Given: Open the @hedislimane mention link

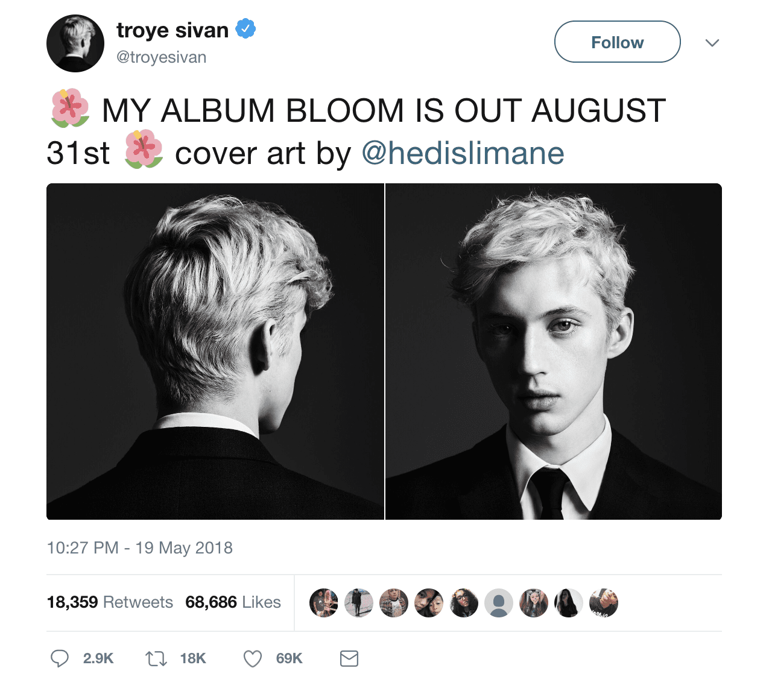Looking at the screenshot, I should pyautogui.click(x=463, y=153).
